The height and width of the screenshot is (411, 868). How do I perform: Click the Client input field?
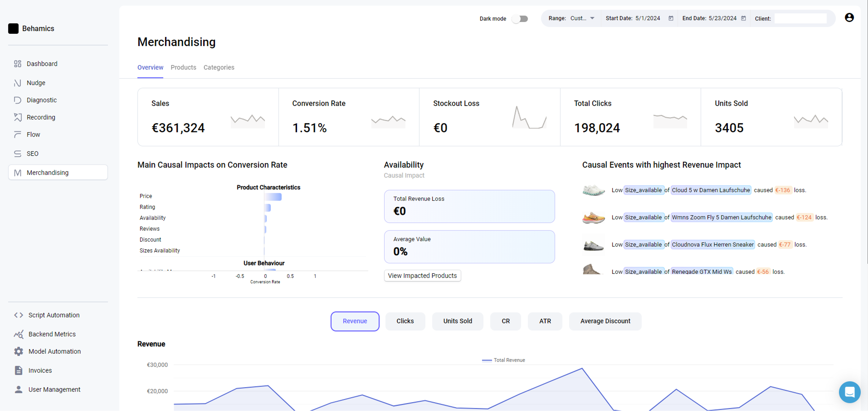tap(800, 18)
